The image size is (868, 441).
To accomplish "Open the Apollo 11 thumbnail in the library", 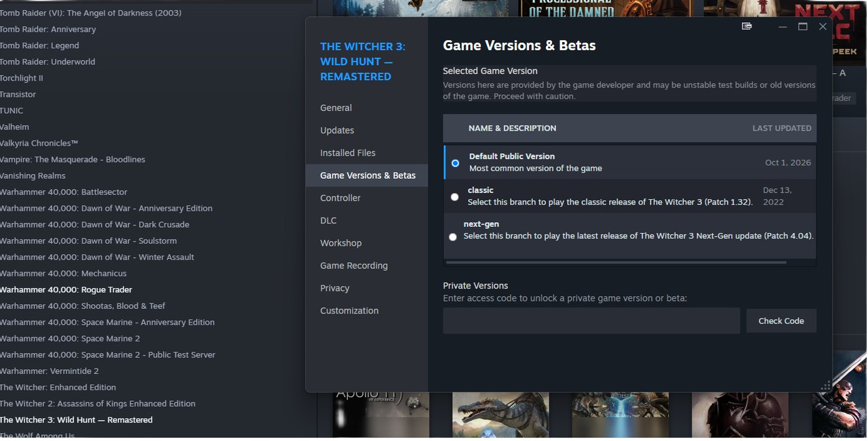I will click(381, 414).
